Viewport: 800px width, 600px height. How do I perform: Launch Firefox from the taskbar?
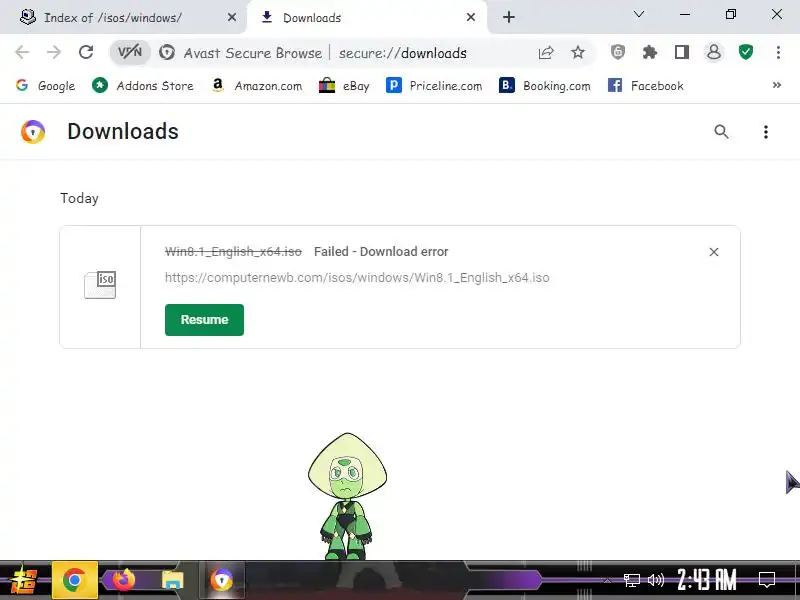123,581
